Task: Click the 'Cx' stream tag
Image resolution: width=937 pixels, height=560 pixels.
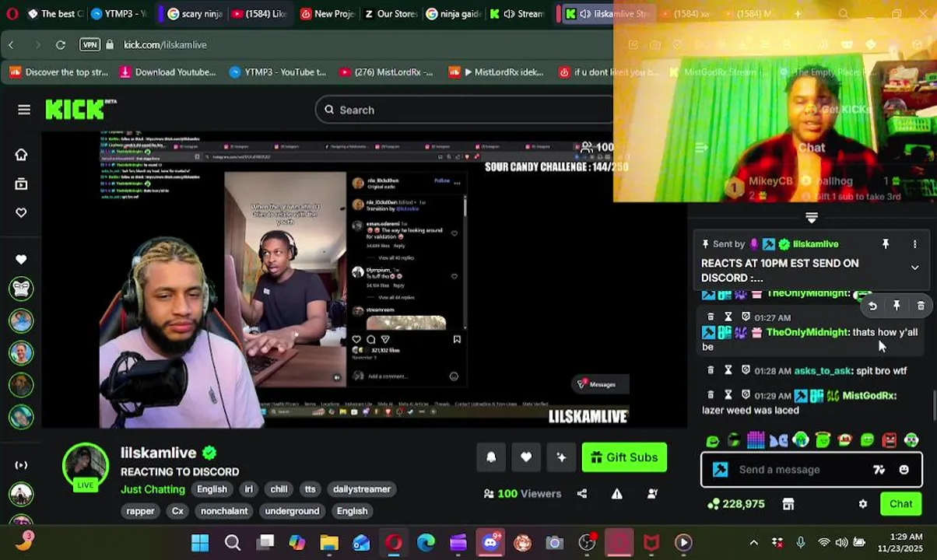Action: [x=177, y=511]
